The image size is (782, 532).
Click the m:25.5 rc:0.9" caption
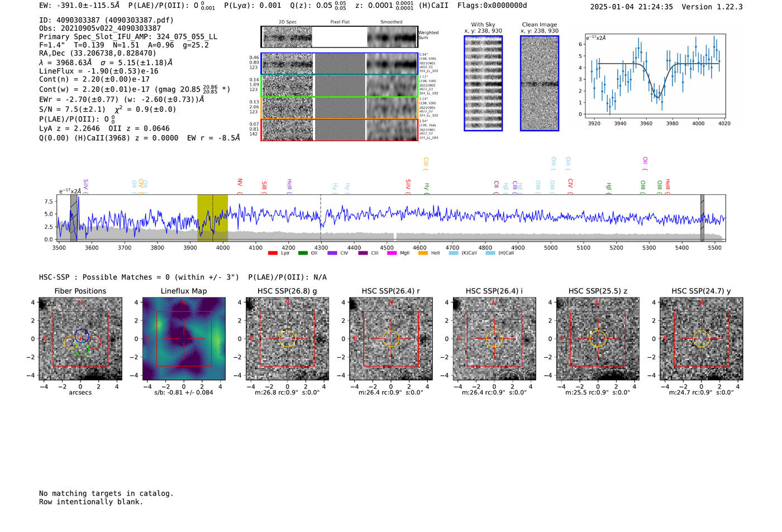[598, 392]
